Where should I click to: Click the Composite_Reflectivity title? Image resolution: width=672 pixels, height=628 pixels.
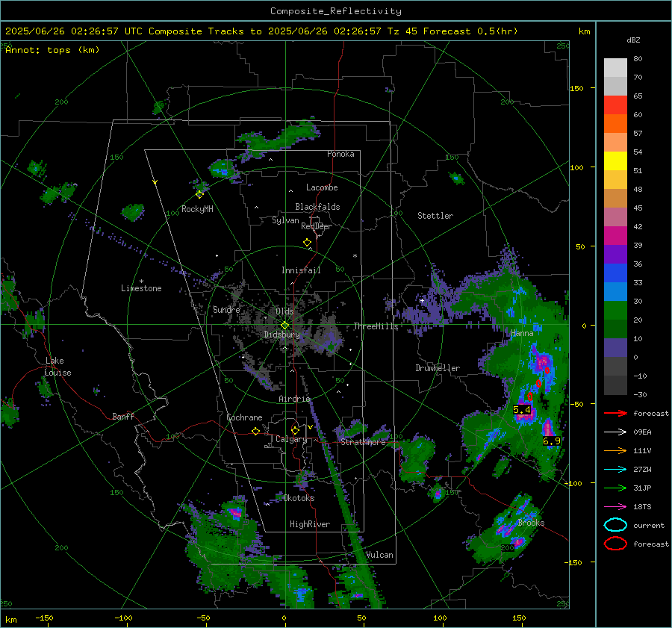336,11
